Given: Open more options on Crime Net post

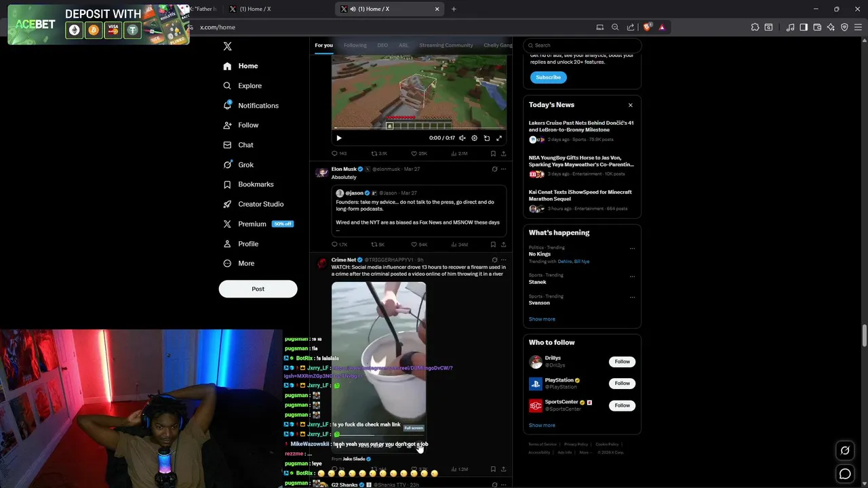Looking at the screenshot, I should pos(503,260).
